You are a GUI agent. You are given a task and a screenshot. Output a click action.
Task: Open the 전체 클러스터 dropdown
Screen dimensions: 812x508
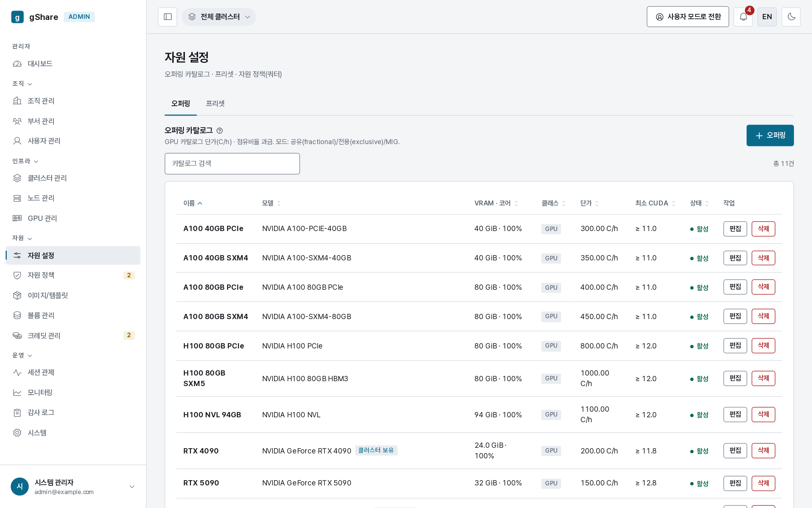coord(219,17)
